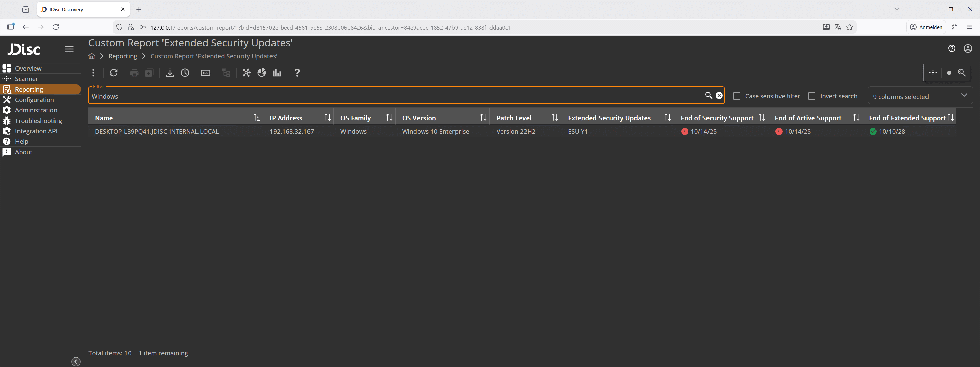Open the more options kebab menu
Viewport: 980px width, 367px height.
coord(93,73)
